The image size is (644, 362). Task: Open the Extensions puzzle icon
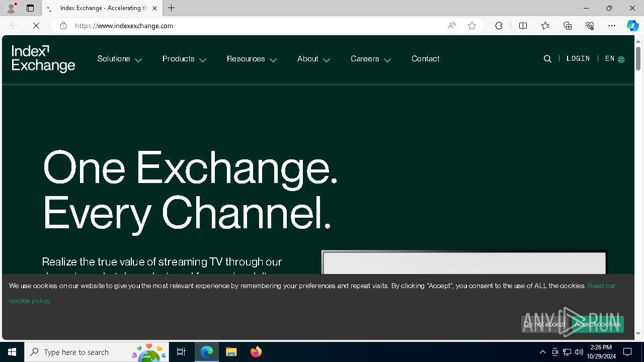point(499,26)
